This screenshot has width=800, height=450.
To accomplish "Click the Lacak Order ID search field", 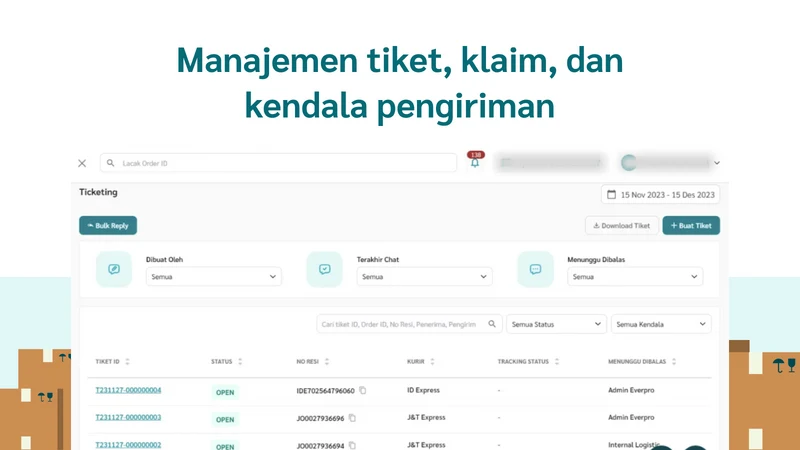I will [x=279, y=163].
